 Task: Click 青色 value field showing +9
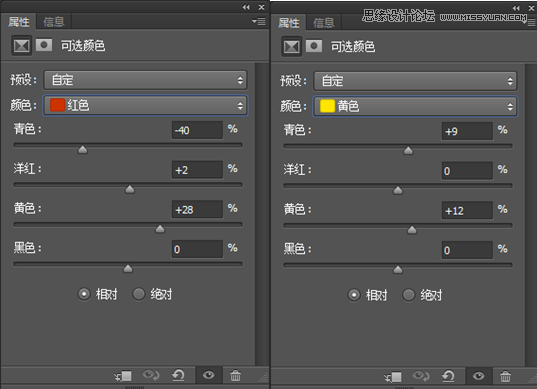pos(467,131)
